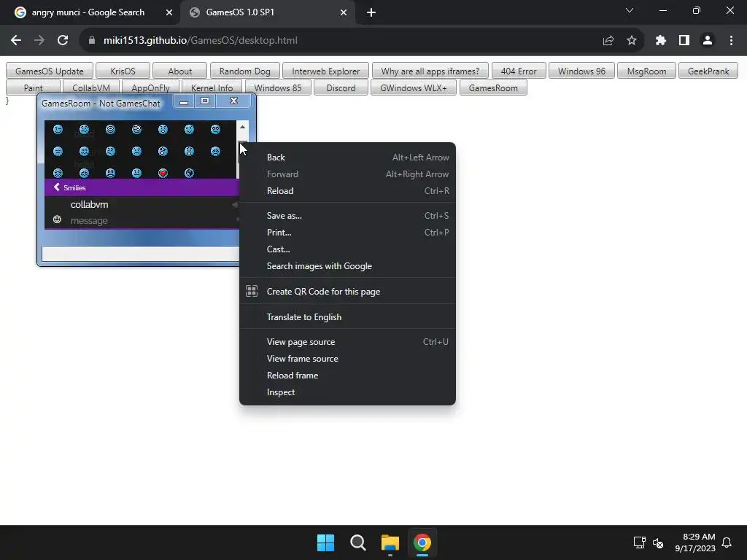This screenshot has height=560, width=747.
Task: Click the share page icon in address bar
Action: tap(608, 41)
